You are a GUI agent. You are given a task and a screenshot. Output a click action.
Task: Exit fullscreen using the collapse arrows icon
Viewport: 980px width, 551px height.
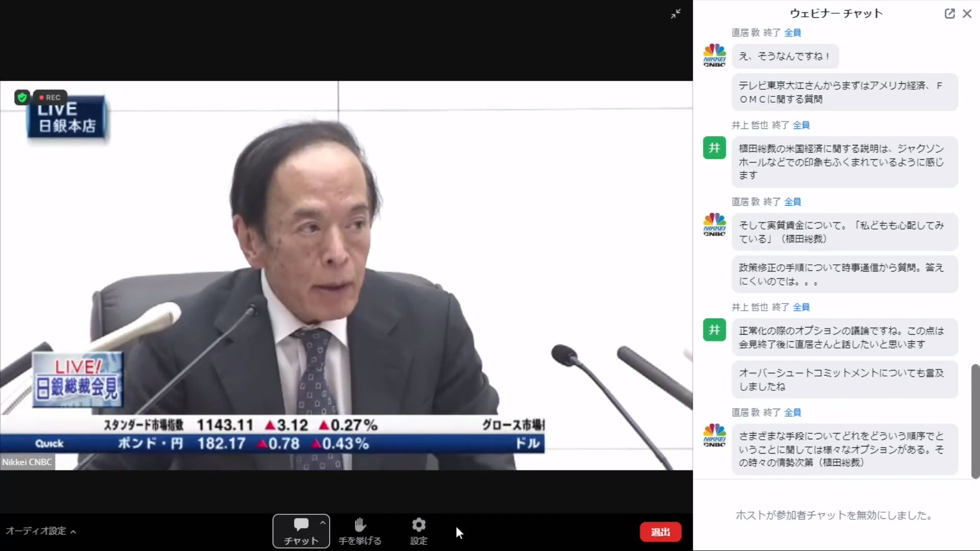point(676,14)
